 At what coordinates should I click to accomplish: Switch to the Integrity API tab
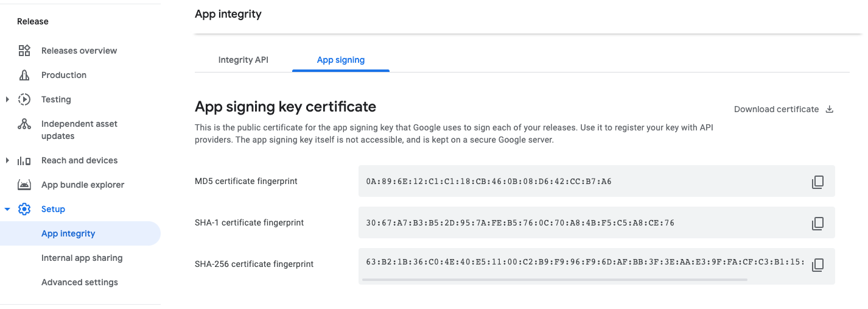point(243,60)
